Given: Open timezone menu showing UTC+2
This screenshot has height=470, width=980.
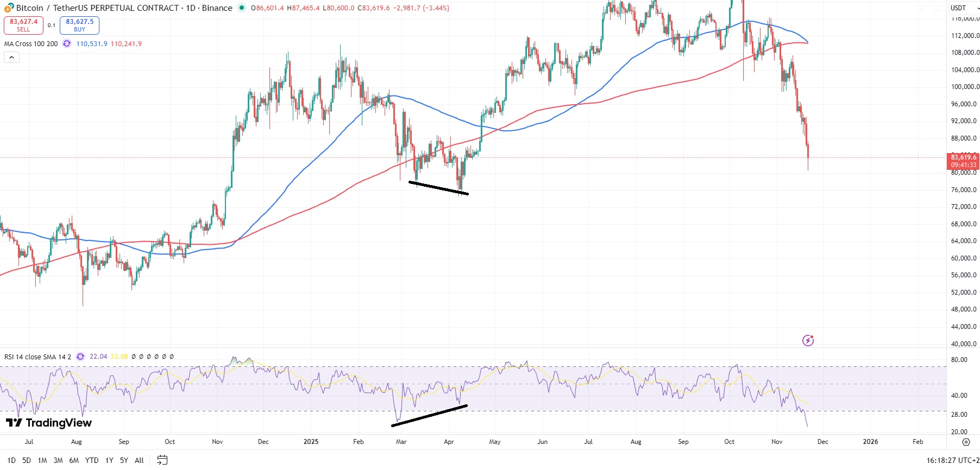Looking at the screenshot, I should 953,460.
